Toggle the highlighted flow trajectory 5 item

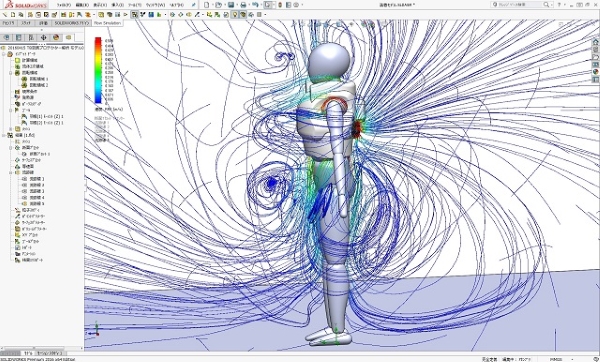pyautogui.click(x=34, y=204)
